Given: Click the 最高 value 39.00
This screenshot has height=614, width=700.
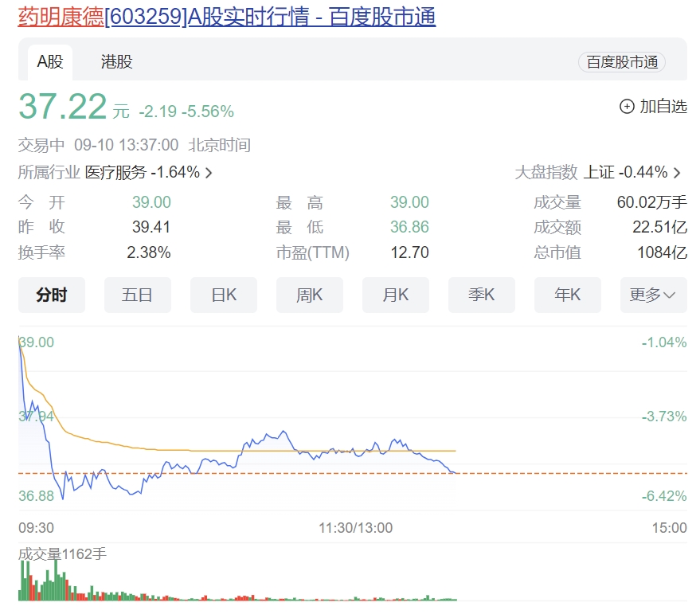Looking at the screenshot, I should [x=409, y=202].
